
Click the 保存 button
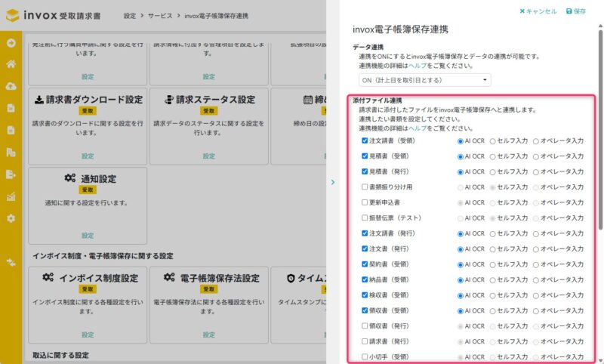[576, 11]
